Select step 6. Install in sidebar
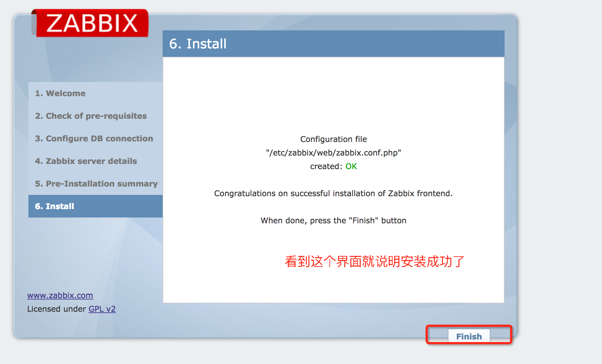Image resolution: width=602 pixels, height=364 pixels. (x=95, y=206)
